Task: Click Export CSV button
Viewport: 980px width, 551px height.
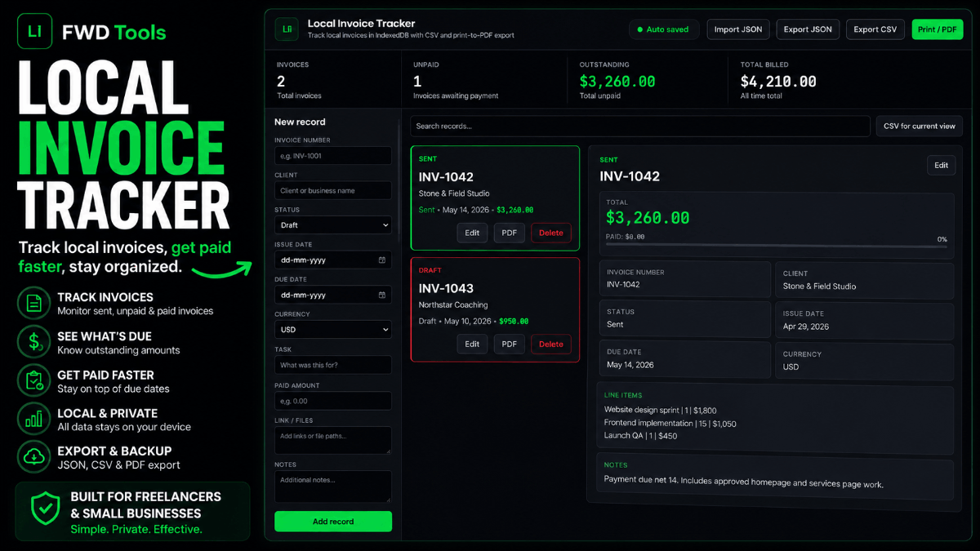Action: 875,29
